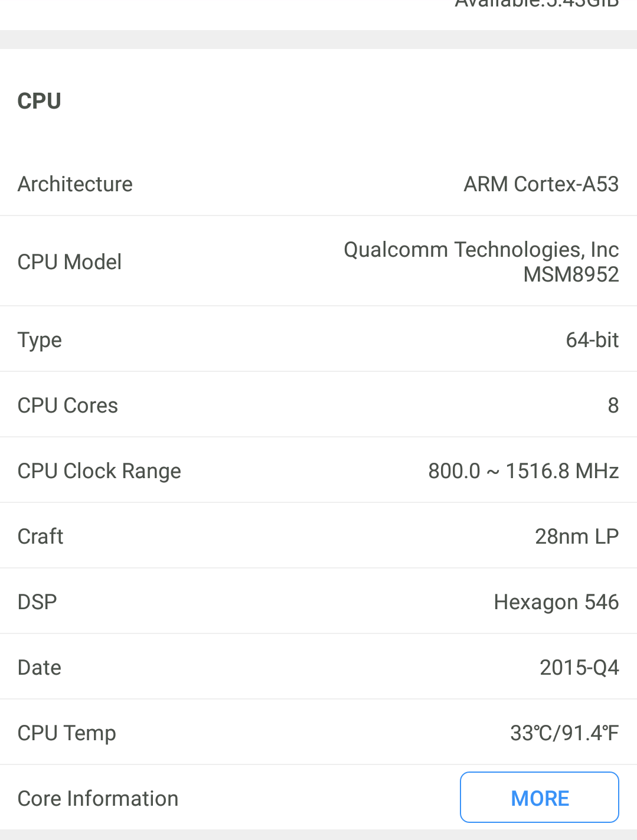Tap the ARM Cortex-A53 value

pos(541,184)
